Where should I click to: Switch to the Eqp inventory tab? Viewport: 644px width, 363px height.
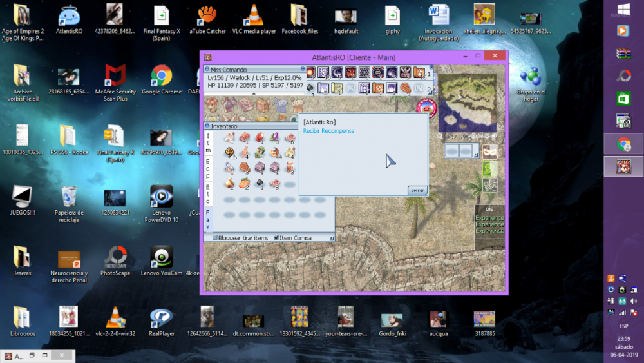(x=208, y=168)
